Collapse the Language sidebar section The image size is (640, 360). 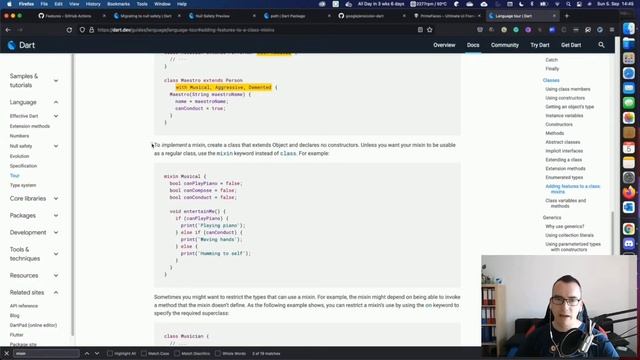click(x=56, y=102)
